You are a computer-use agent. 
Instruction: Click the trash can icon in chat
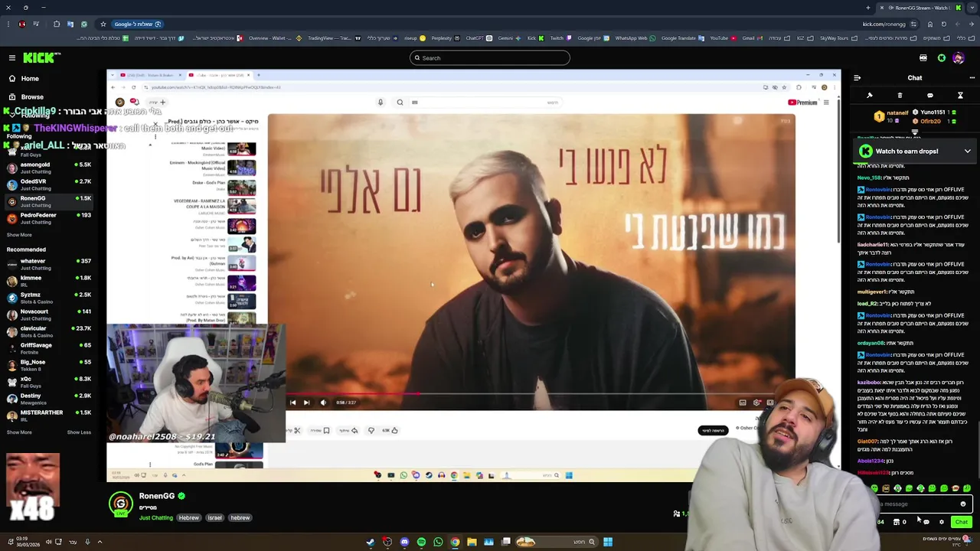pos(900,96)
